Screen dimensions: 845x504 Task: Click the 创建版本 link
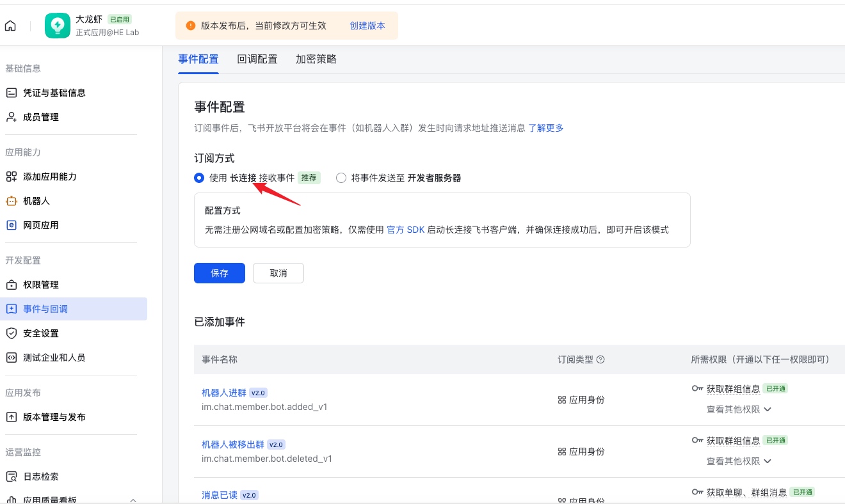click(x=367, y=26)
